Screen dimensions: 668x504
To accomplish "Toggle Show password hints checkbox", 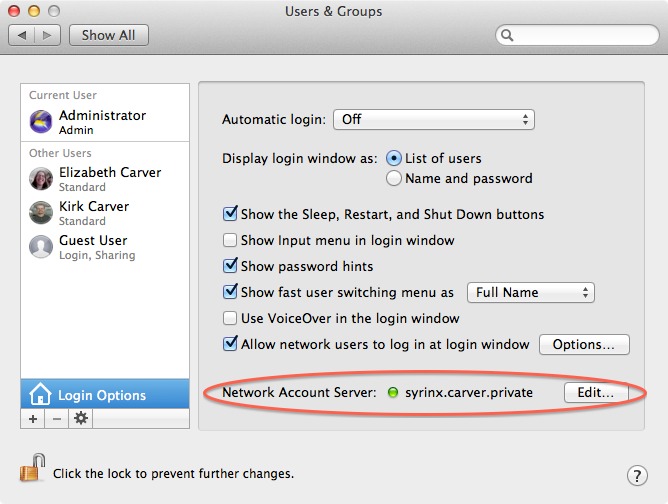I will point(230,266).
